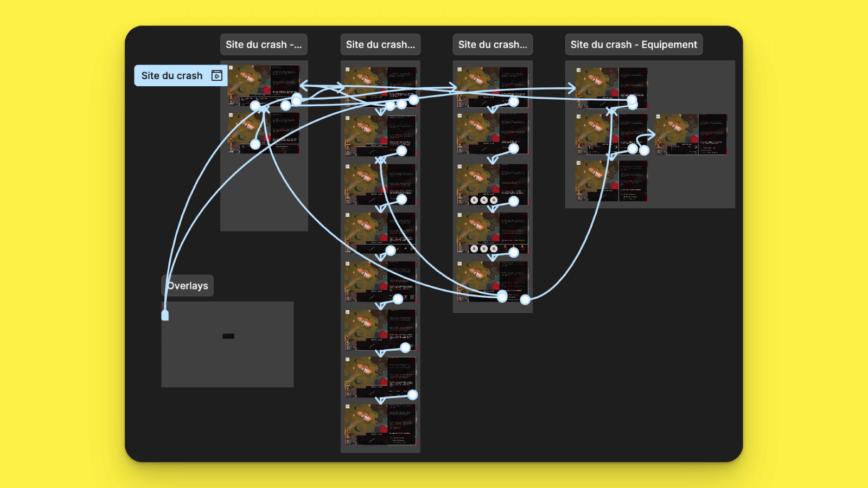The image size is (868, 488).
Task: Select second frame of the second section
Action: [x=380, y=136]
